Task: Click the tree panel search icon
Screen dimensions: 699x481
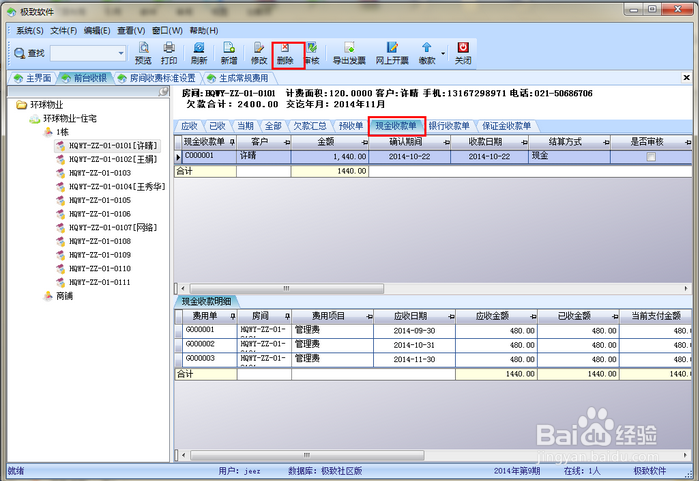Action: click(x=164, y=91)
